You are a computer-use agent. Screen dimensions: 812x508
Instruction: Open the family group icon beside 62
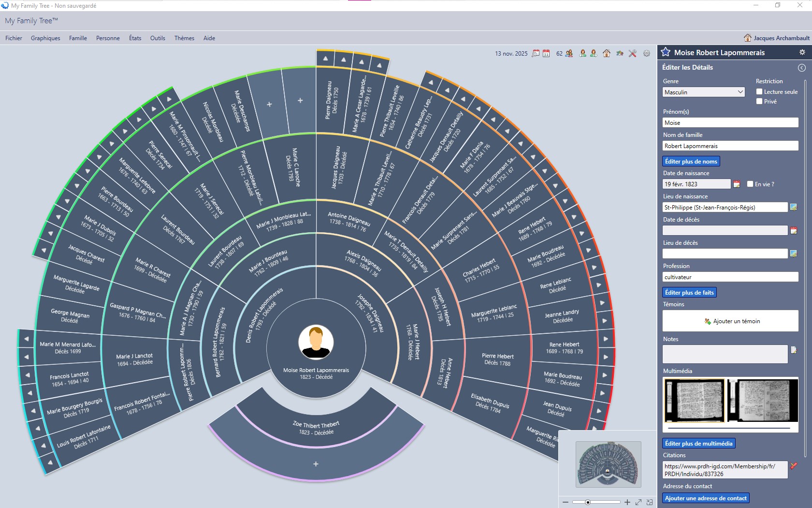569,53
